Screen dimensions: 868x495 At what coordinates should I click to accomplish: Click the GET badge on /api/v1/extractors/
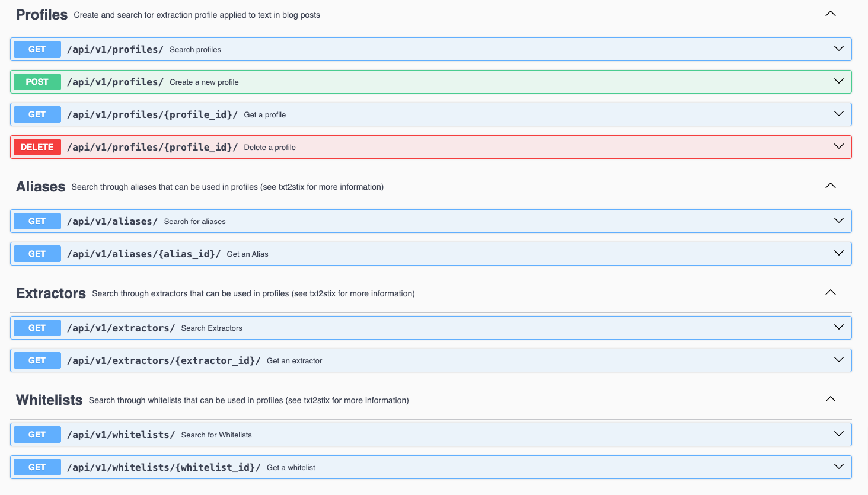(x=37, y=327)
